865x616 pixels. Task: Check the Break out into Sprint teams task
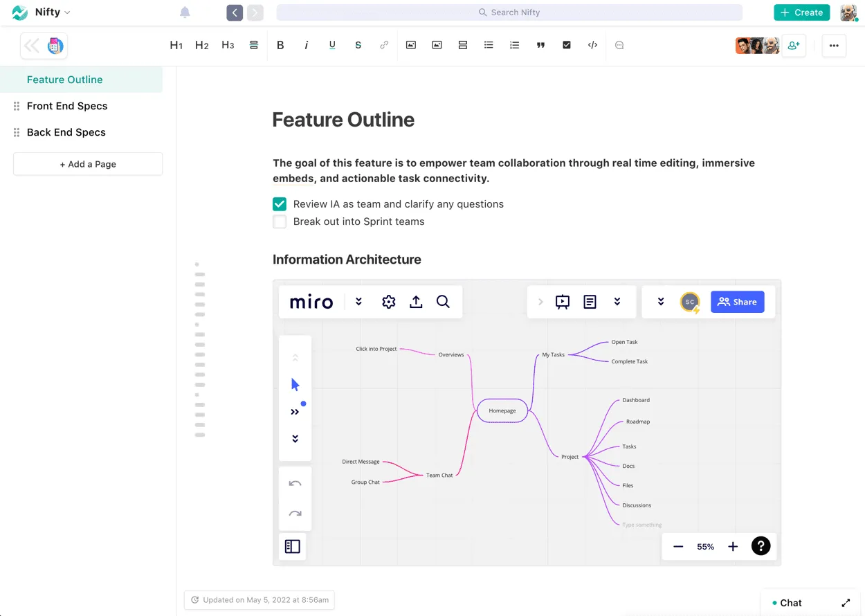point(279,221)
